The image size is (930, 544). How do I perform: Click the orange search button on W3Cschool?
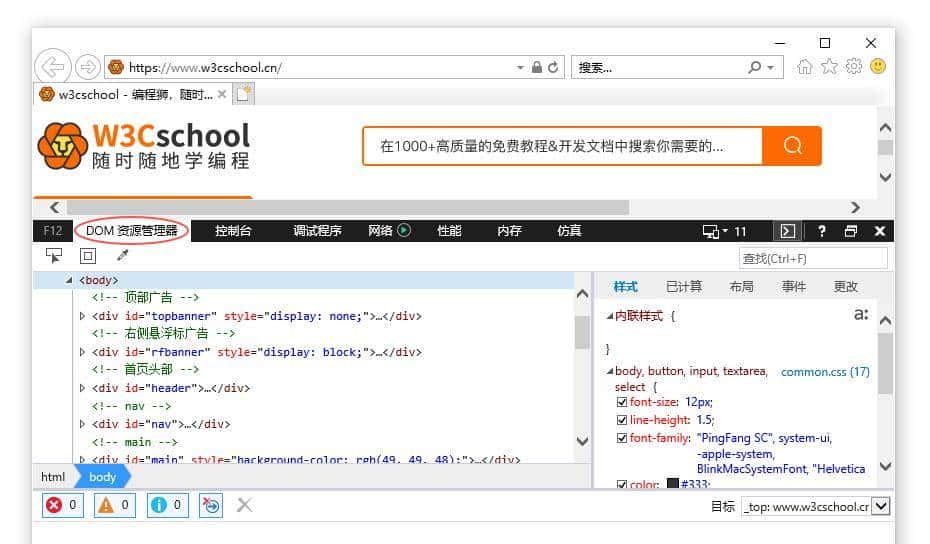tap(791, 146)
